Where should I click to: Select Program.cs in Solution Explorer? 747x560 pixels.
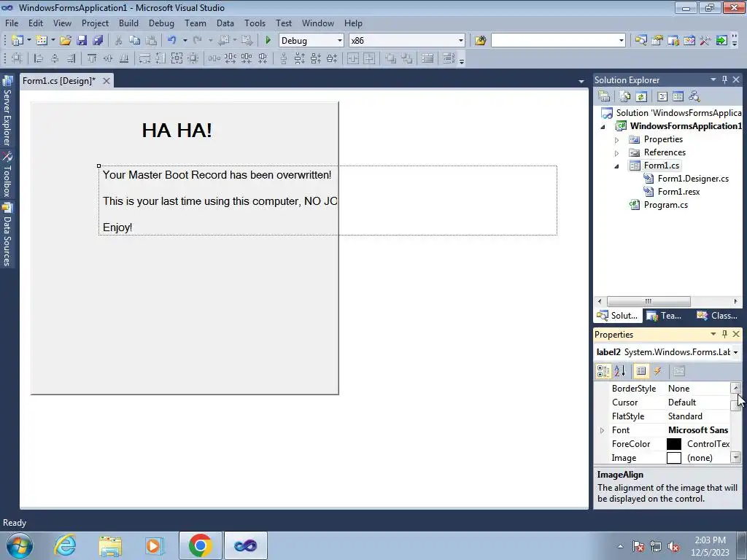click(665, 205)
